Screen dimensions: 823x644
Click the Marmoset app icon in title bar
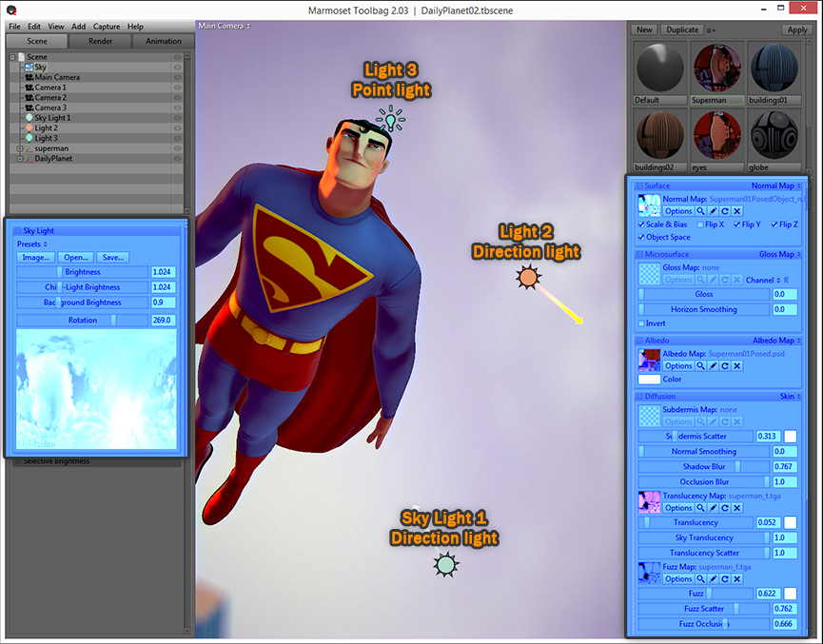(11, 10)
